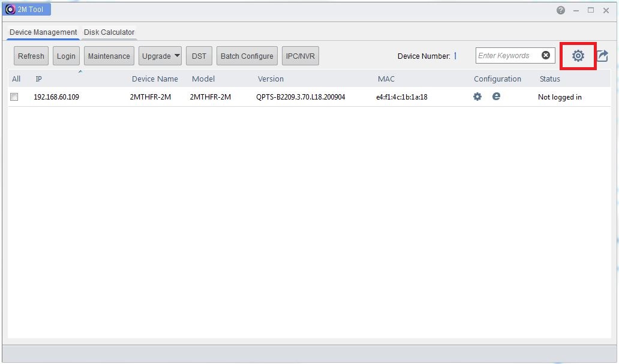Viewport: 619px width, 364px height.
Task: Switch to the Disk Calculator tab
Action: pos(109,32)
